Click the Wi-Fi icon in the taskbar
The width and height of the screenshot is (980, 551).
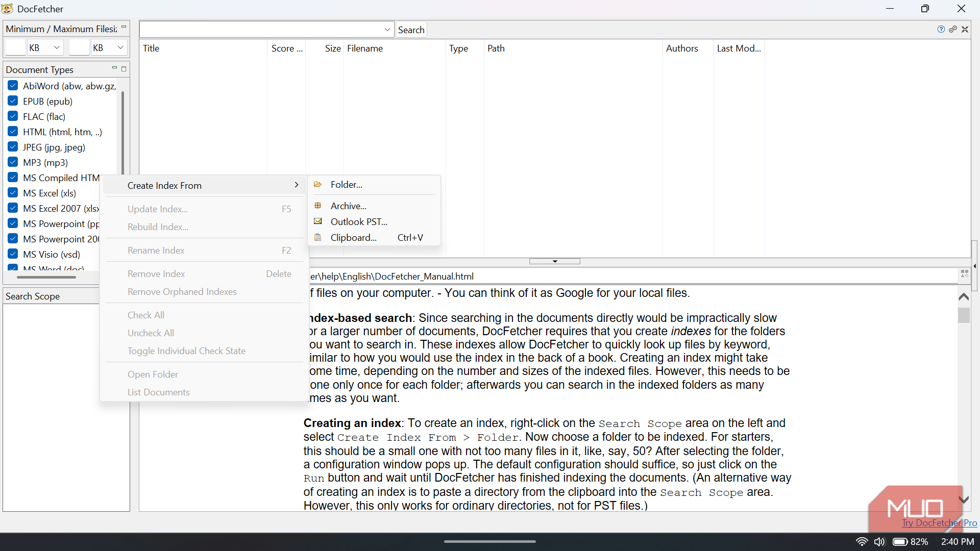click(x=862, y=542)
